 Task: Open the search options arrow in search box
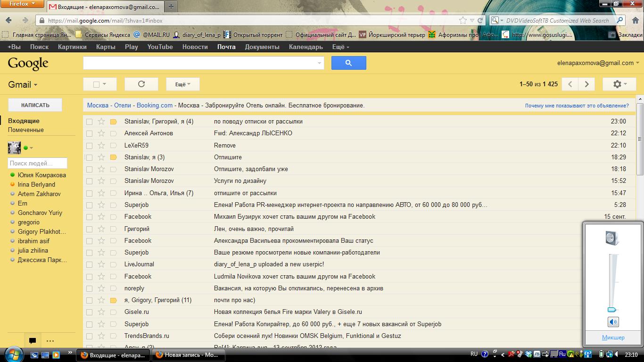tap(319, 63)
